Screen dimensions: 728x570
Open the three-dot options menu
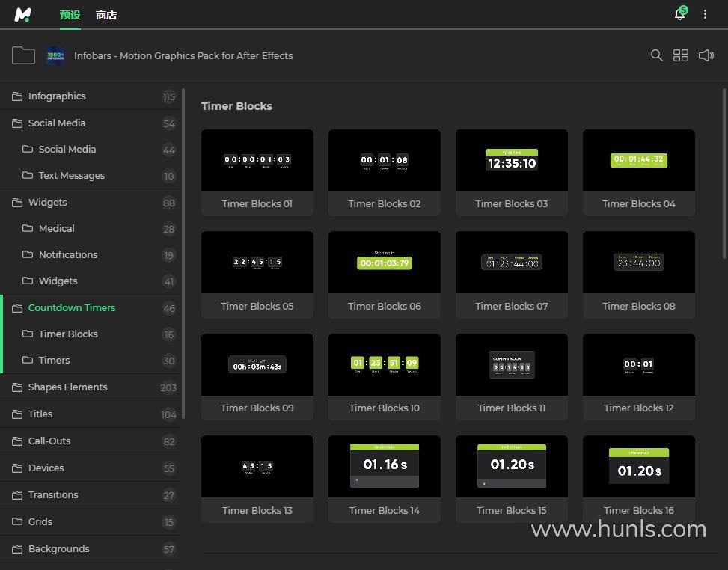click(x=705, y=14)
